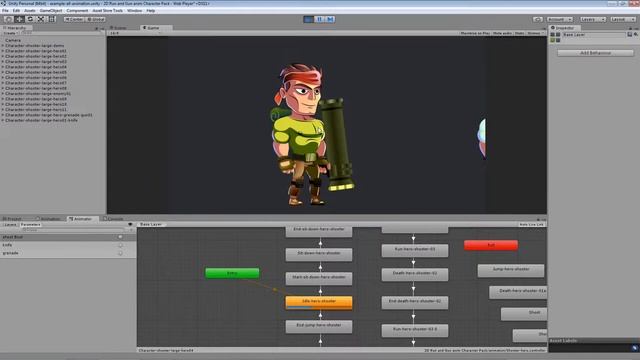Select the Sit-down-hero-shooter state node

point(319,254)
